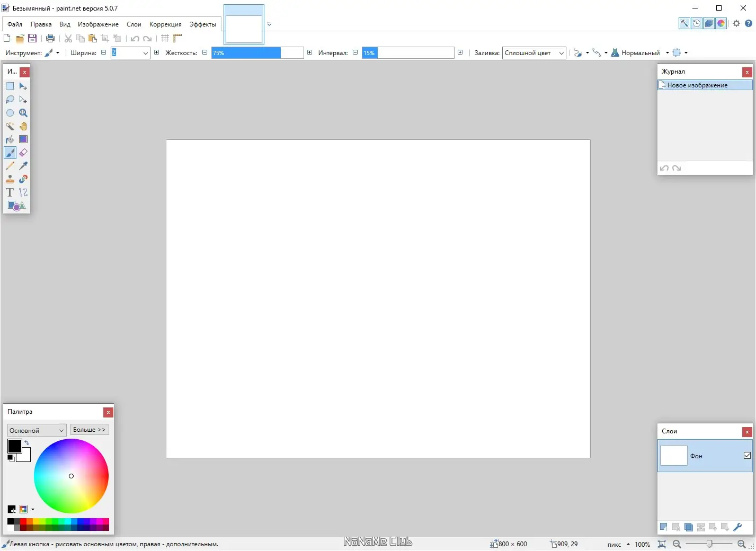Image resolution: width=756 pixels, height=551 pixels.
Task: Activate the Color Picker eyedropper tool
Action: [x=23, y=166]
